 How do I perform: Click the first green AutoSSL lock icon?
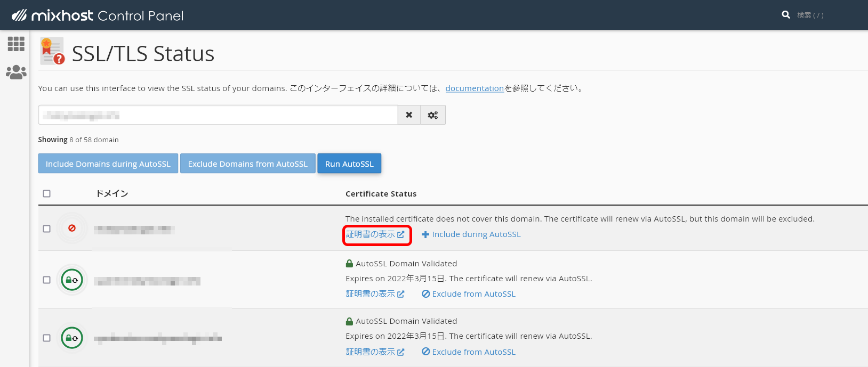coord(72,280)
